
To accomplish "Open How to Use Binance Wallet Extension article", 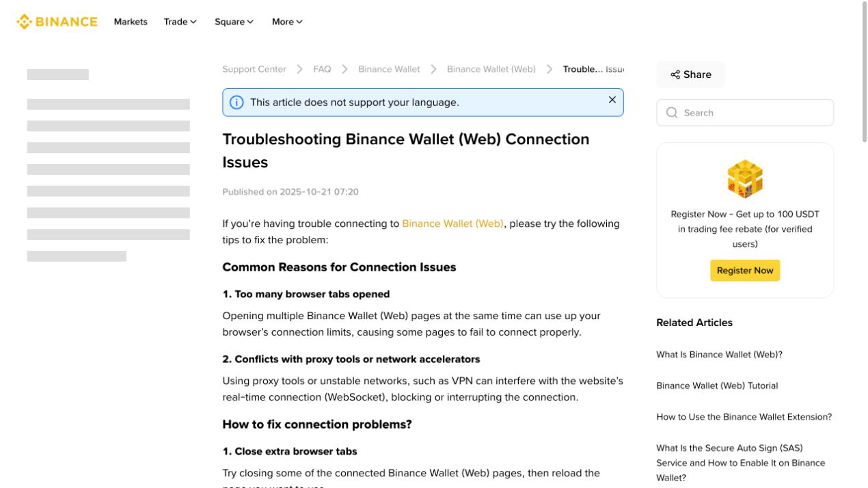I will pyautogui.click(x=744, y=417).
